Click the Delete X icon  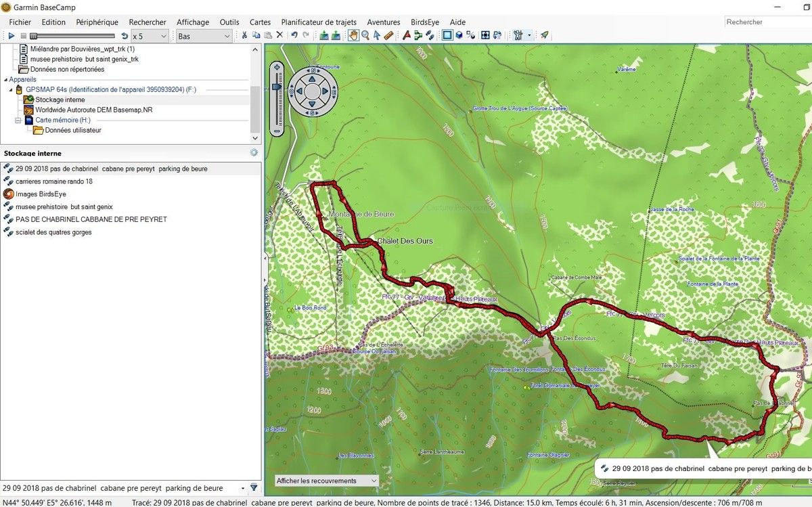click(x=279, y=36)
